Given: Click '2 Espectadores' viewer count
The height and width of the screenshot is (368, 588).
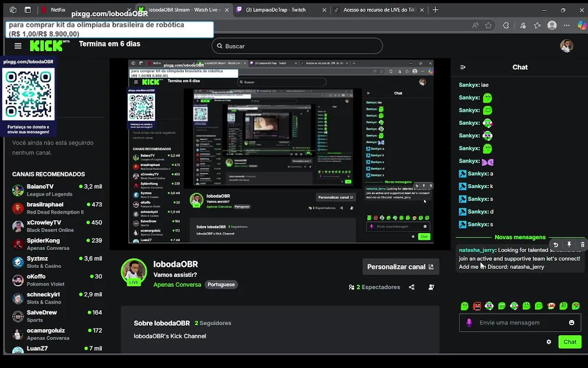Looking at the screenshot, I should (x=378, y=287).
